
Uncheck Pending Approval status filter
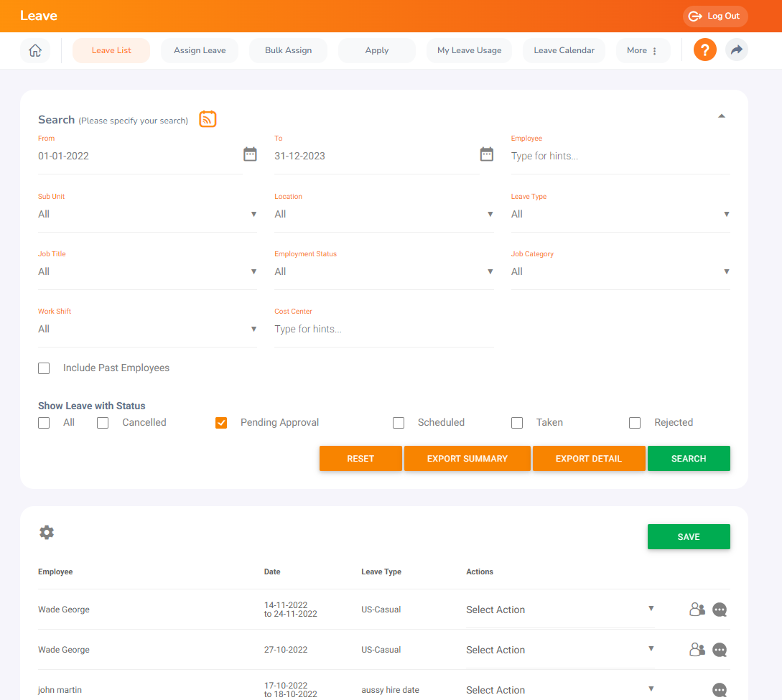point(221,423)
